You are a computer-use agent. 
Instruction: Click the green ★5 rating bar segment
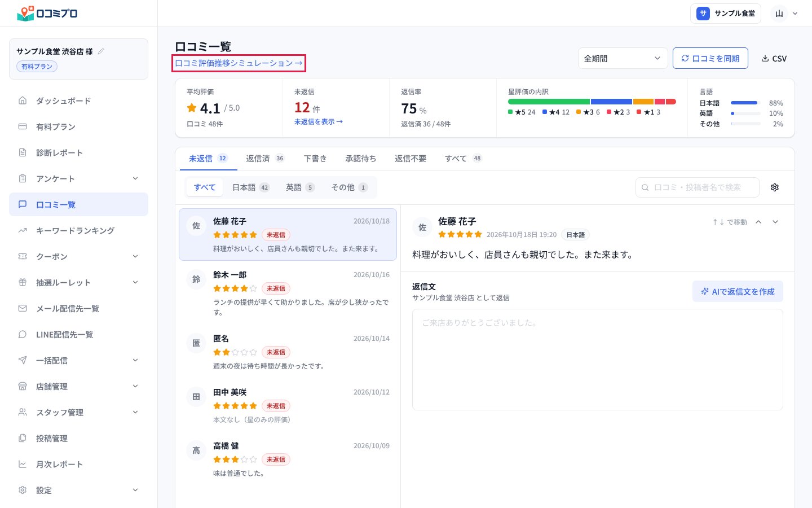[549, 102]
